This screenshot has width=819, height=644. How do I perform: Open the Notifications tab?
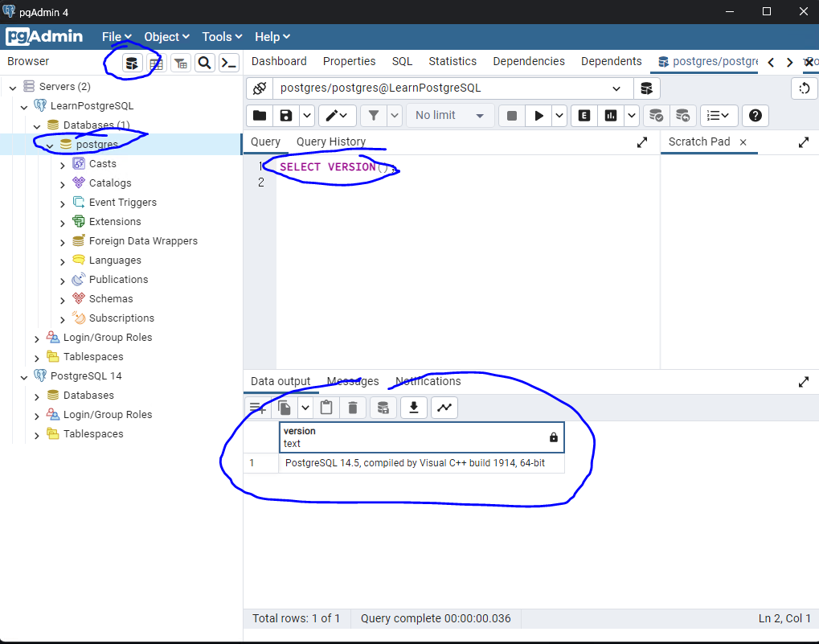coord(428,381)
